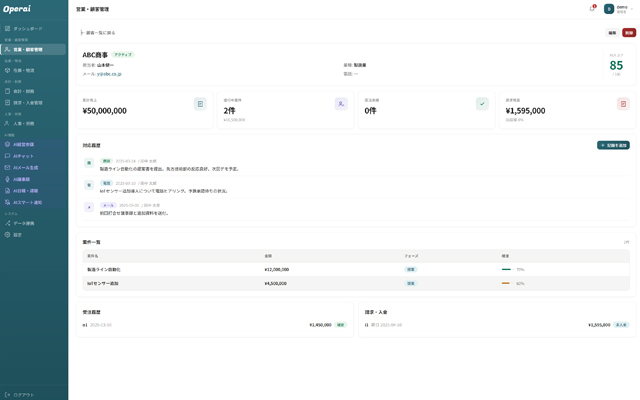Click the notification bell icon
640x400 pixels.
pyautogui.click(x=592, y=9)
